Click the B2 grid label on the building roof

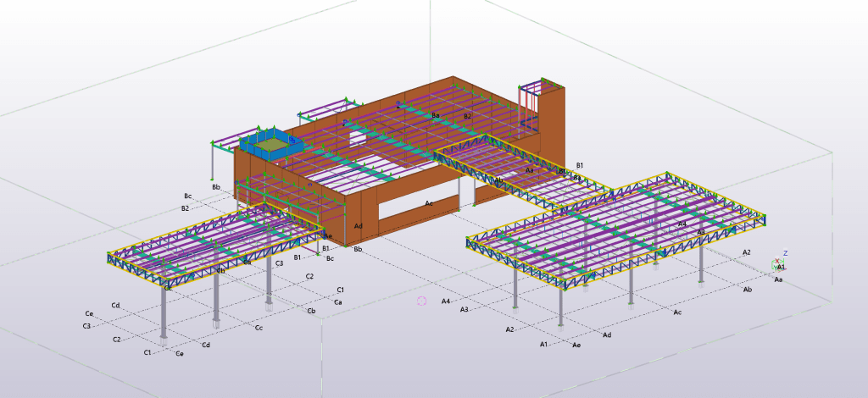point(467,116)
